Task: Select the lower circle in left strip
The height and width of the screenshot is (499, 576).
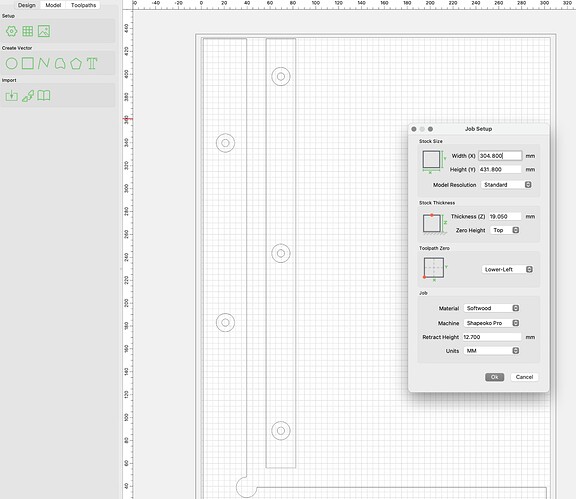Action: 226,323
